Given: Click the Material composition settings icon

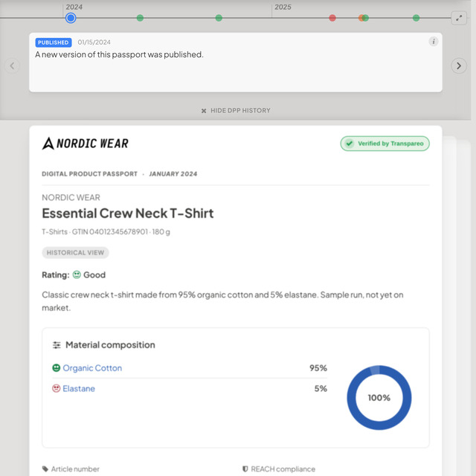Looking at the screenshot, I should pyautogui.click(x=57, y=345).
